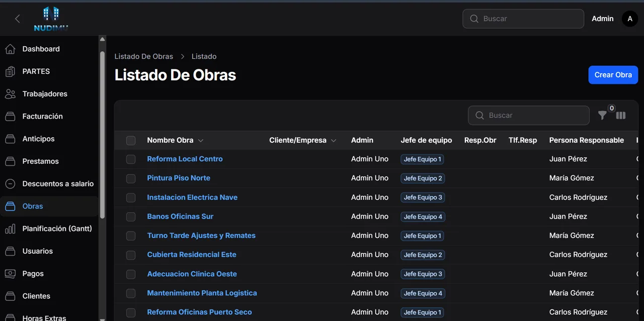The image size is (644, 321).
Task: Open the Facturación menu item
Action: pos(49,117)
